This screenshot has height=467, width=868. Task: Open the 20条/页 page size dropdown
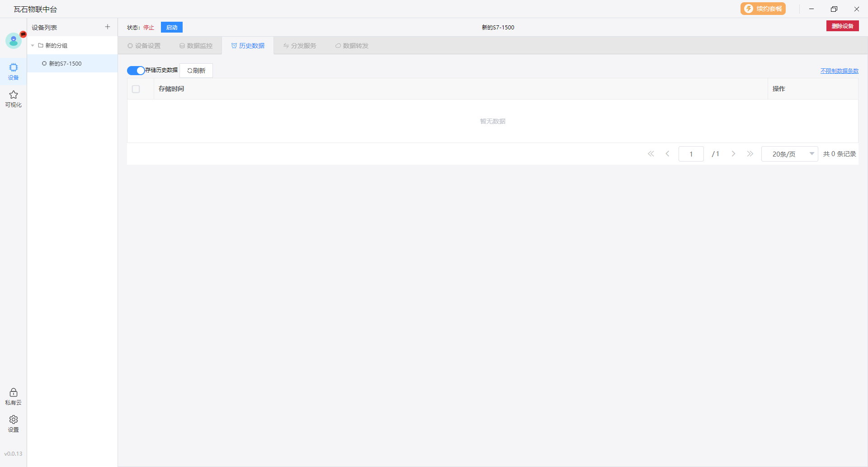(789, 154)
